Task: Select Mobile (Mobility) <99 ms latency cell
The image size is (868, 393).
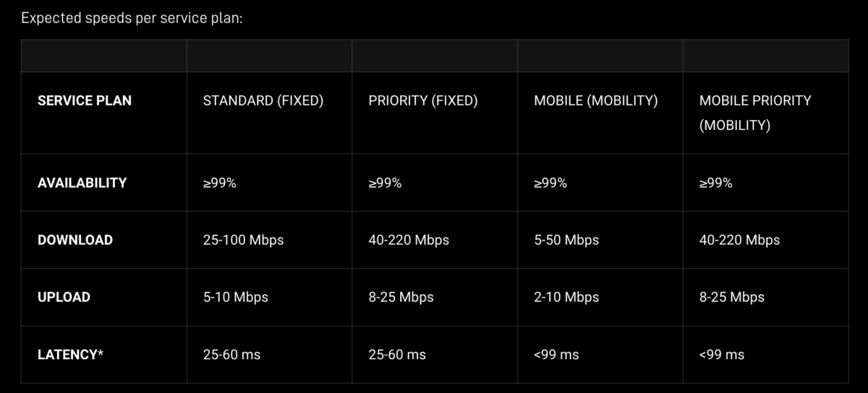Action: point(556,354)
